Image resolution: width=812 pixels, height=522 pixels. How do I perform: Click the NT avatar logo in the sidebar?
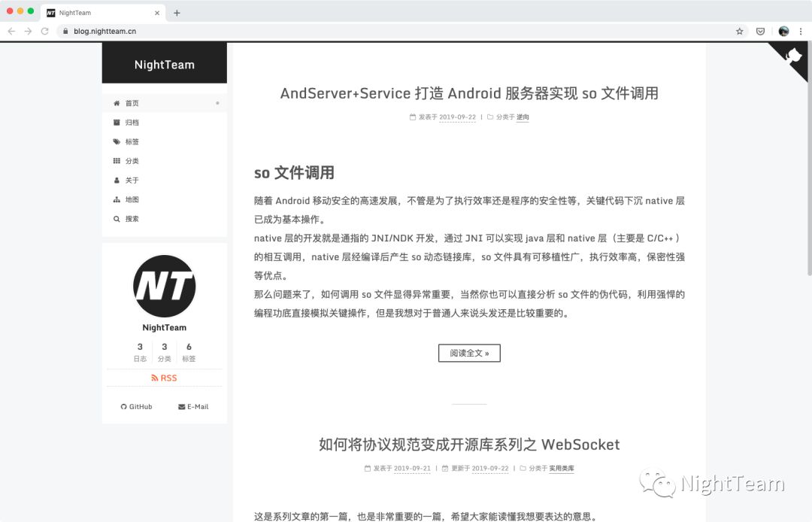click(x=164, y=286)
